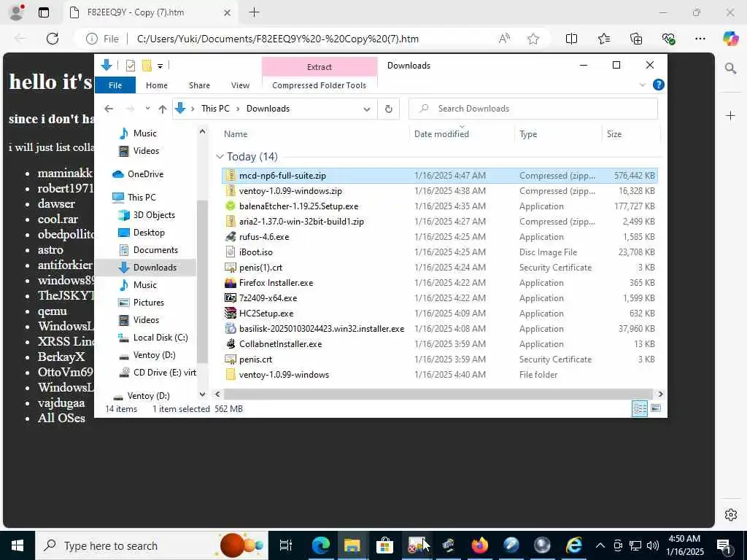Open Compressed Folder Tools Extract tab
Screen dimensions: 747x560
click(x=320, y=67)
